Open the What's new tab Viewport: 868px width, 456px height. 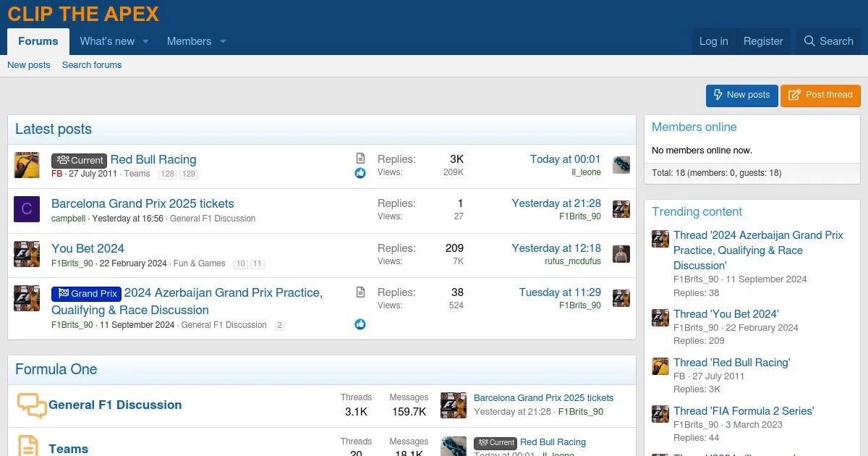tap(107, 41)
